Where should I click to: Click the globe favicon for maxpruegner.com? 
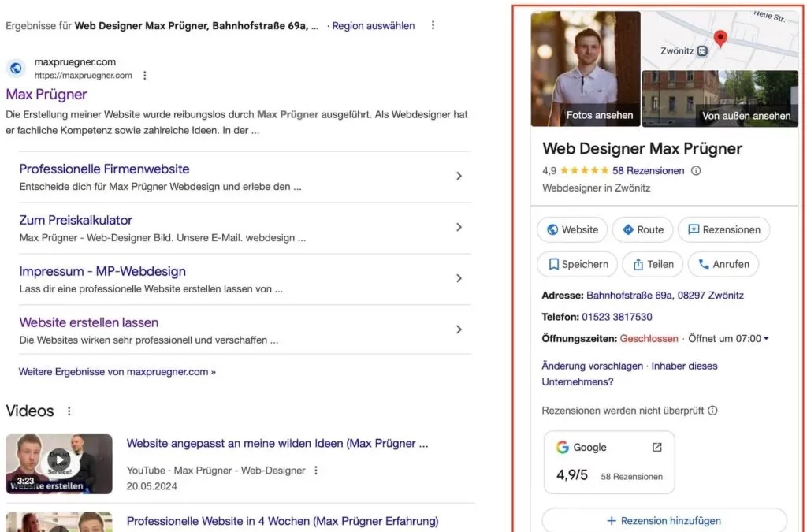[x=16, y=68]
